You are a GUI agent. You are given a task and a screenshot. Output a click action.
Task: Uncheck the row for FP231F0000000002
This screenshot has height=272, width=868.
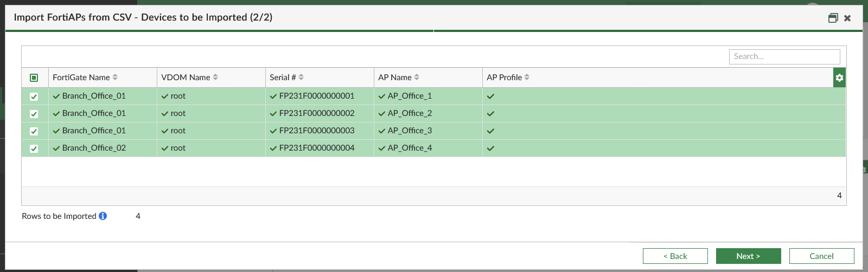34,114
